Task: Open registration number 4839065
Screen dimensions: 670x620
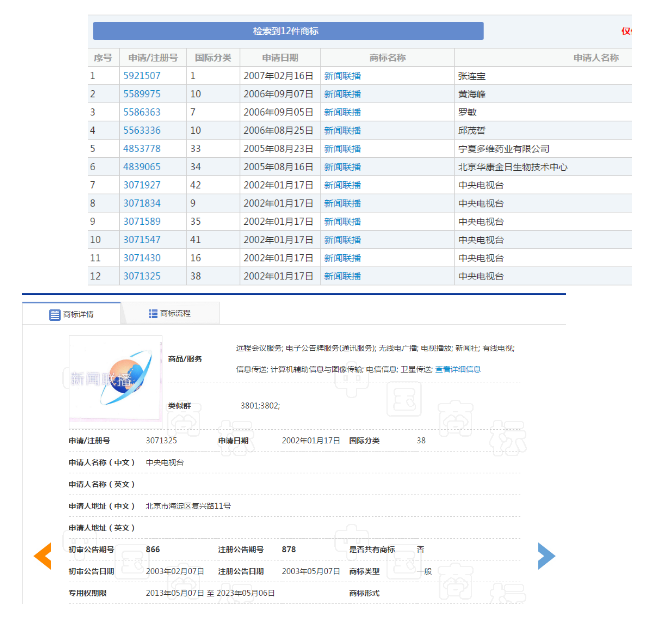Action: (x=142, y=167)
